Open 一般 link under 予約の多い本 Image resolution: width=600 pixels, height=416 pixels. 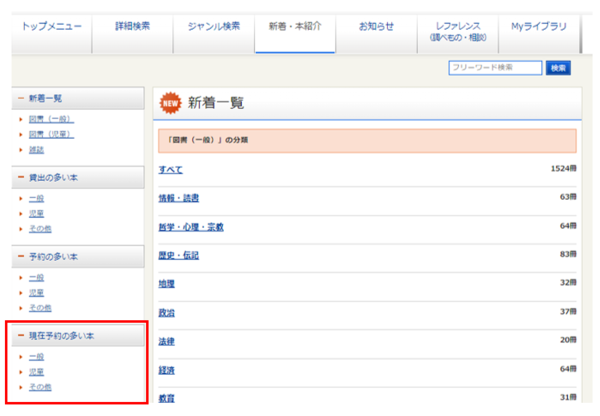36,277
